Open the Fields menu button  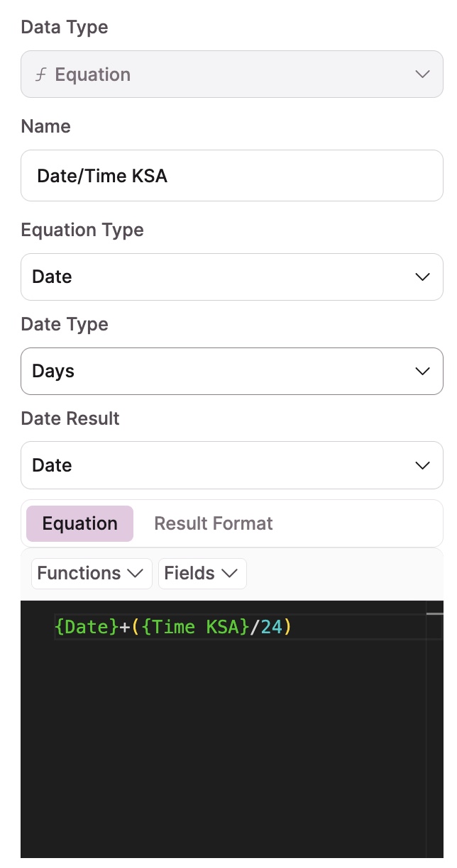point(202,574)
